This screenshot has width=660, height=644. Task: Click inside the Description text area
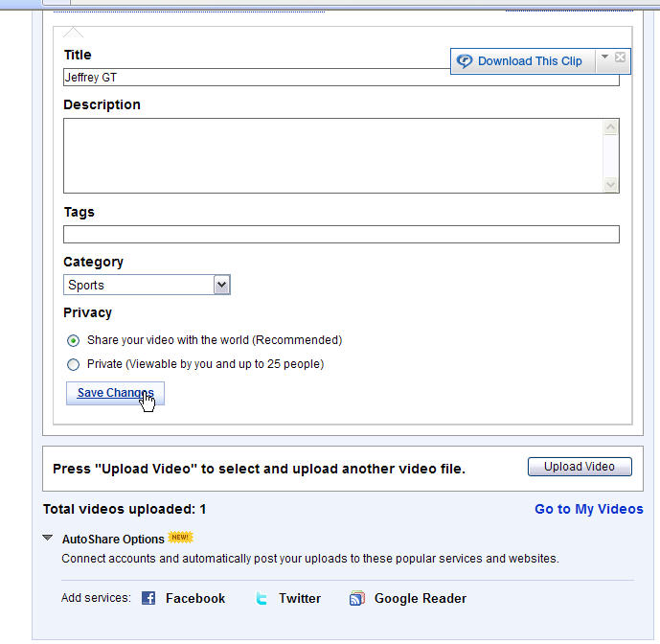(x=333, y=155)
